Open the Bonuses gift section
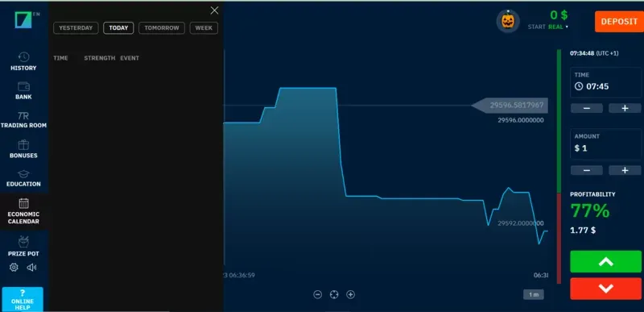Viewport: 644px width, 312px height. 23,149
